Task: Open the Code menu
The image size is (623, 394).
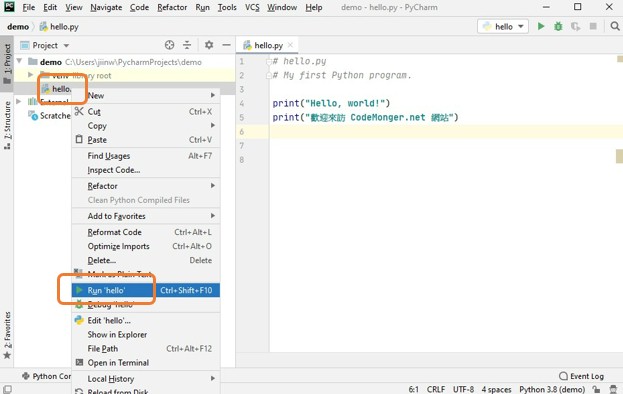Action: pyautogui.click(x=139, y=7)
